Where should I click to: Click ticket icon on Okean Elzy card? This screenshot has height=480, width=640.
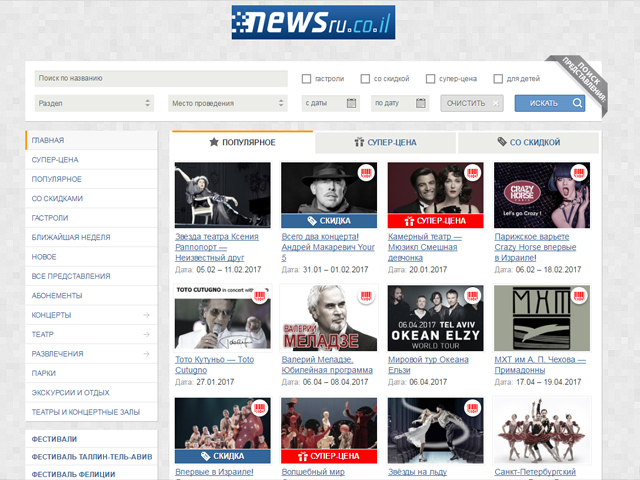(x=472, y=296)
